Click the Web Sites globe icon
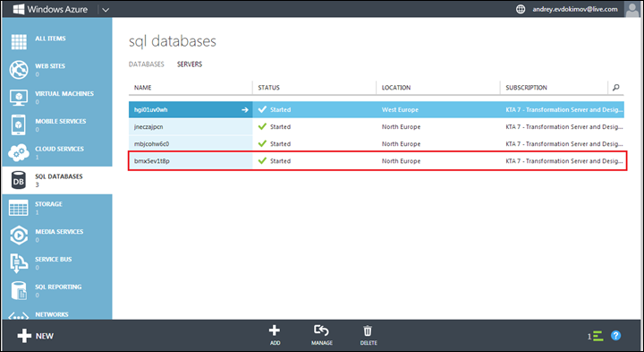 click(x=19, y=70)
